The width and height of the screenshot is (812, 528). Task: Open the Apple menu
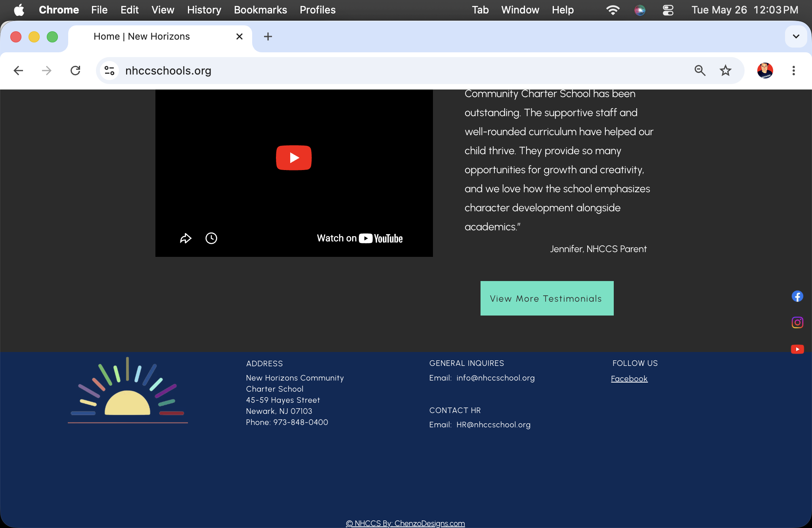click(x=19, y=10)
